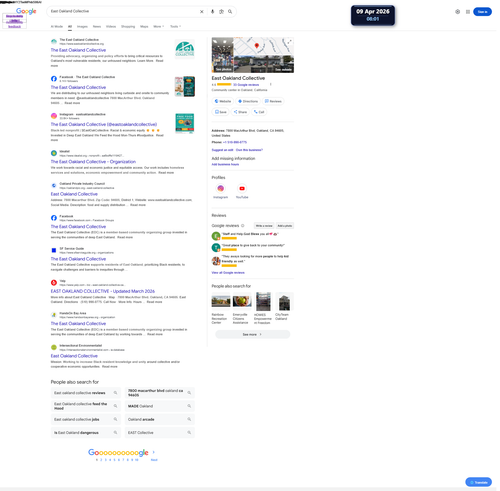Click View all Google reviews link

click(228, 273)
